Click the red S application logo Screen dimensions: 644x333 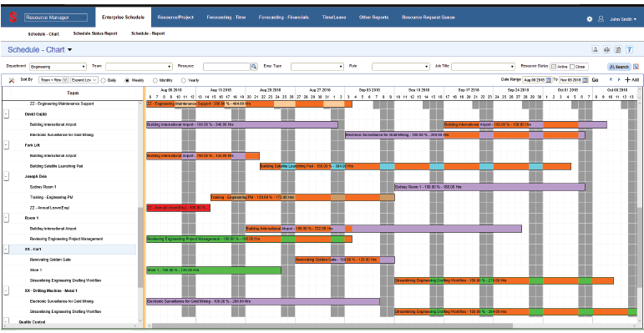(x=13, y=18)
